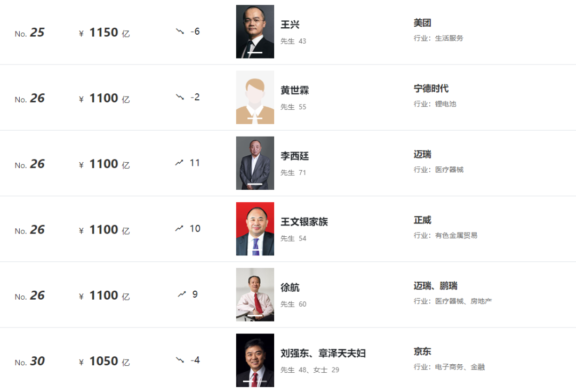Open 李西廷's portrait photo
The image size is (576, 392).
(255, 163)
